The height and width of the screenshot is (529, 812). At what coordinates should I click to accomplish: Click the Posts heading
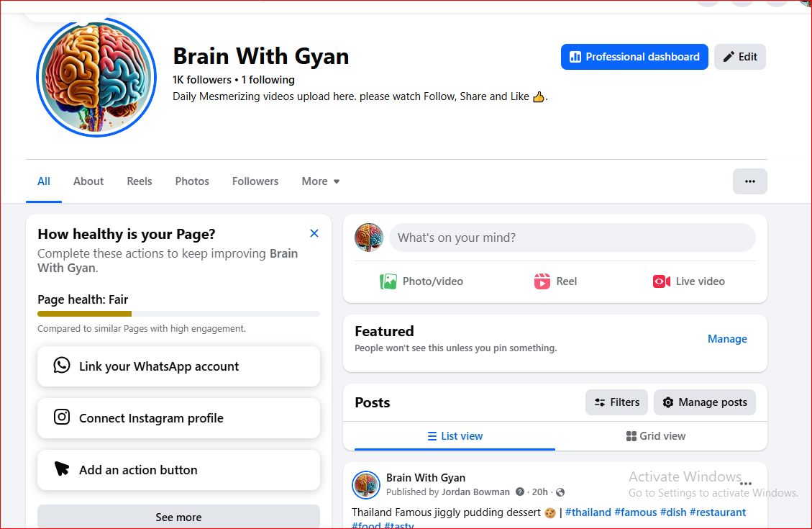373,402
